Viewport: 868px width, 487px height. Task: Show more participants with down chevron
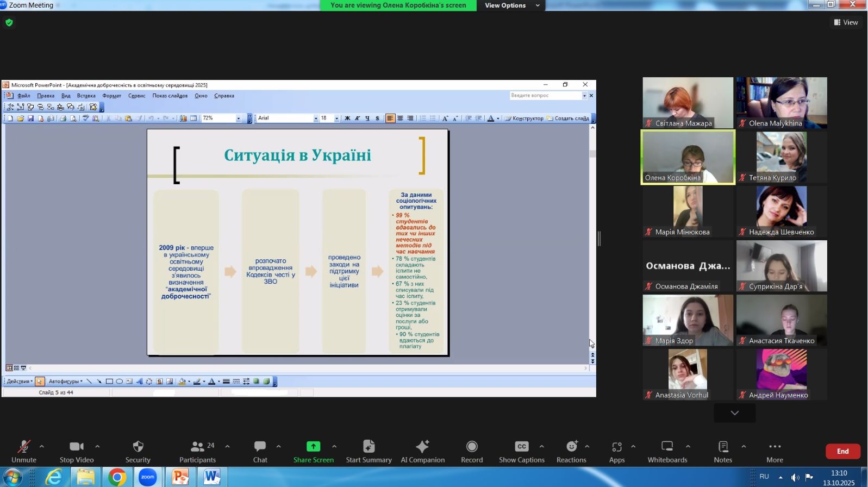click(734, 413)
